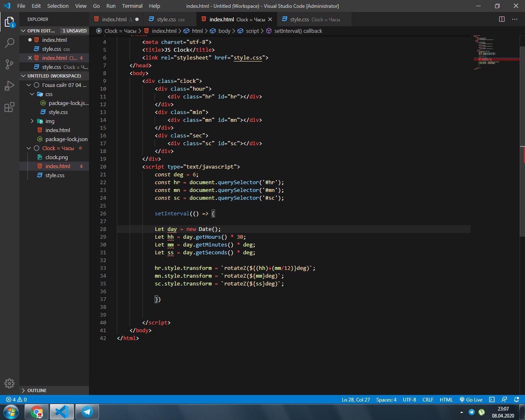This screenshot has height=420, width=525.
Task: Click the status bar icon next to Go Live
Action: click(x=492, y=399)
